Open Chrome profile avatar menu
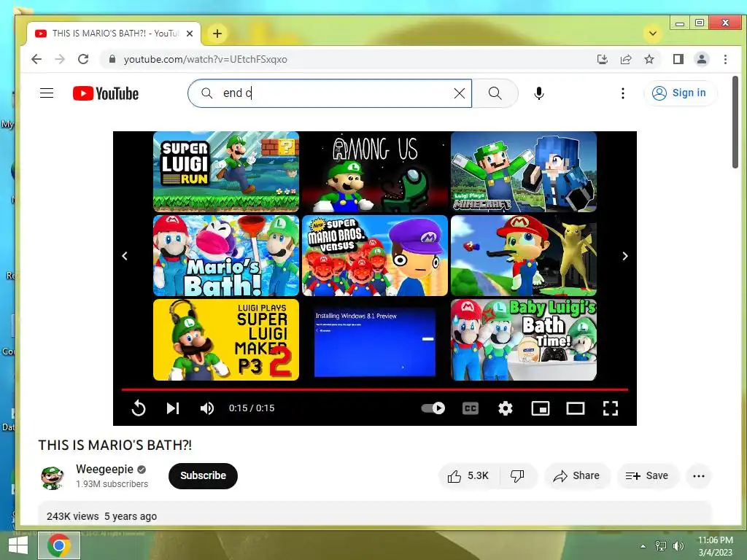The width and height of the screenshot is (747, 560). point(701,59)
